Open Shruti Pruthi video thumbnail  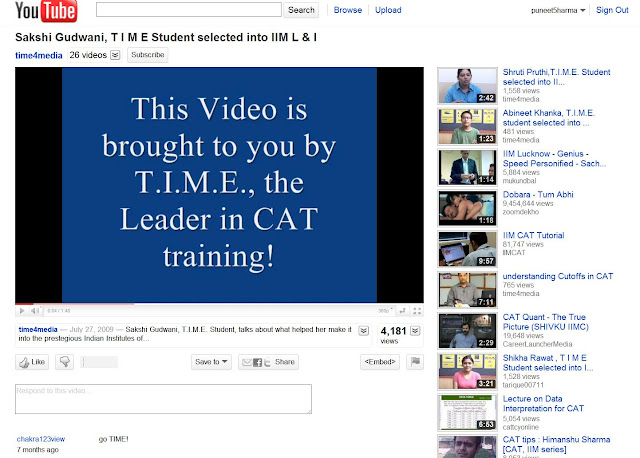pyautogui.click(x=467, y=86)
